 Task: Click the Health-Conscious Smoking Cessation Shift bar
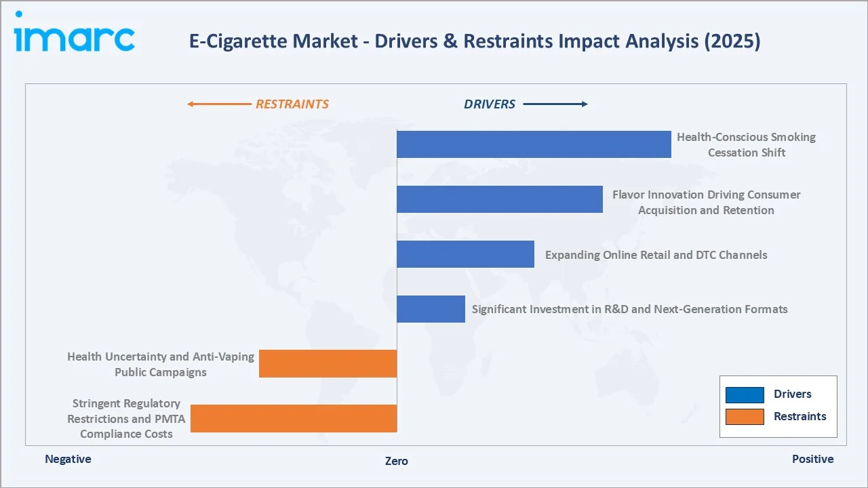(534, 144)
